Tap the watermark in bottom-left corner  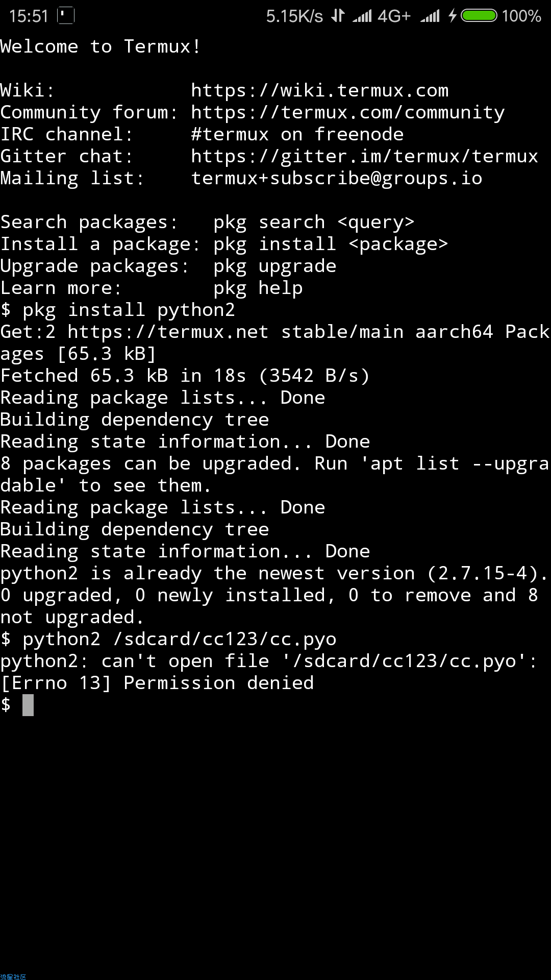(x=13, y=976)
